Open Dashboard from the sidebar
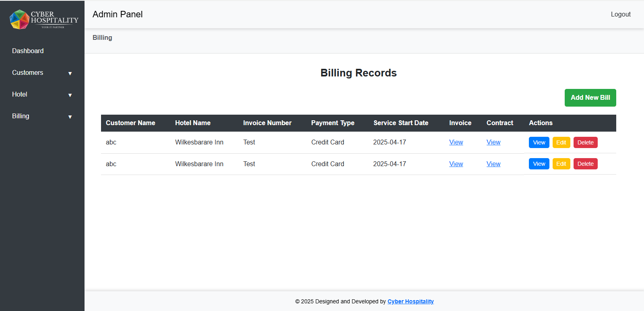644x311 pixels. click(x=28, y=51)
